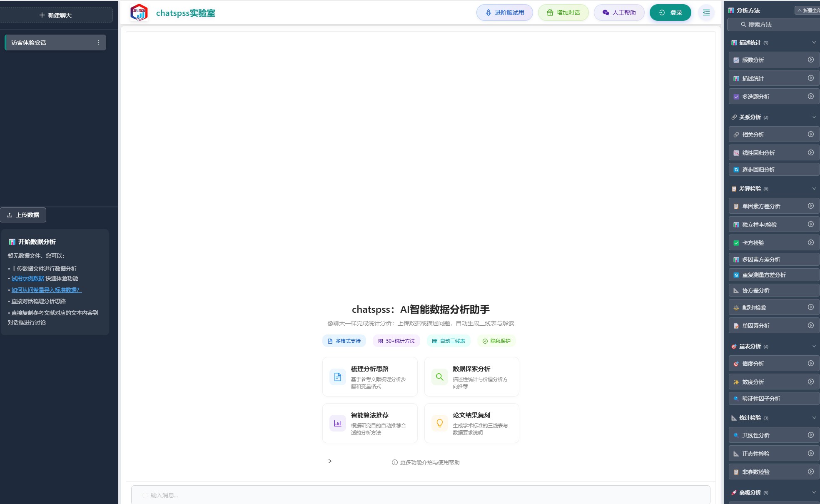The image size is (820, 504).
Task: Click the right arrow chevron above the input box
Action: tap(330, 461)
